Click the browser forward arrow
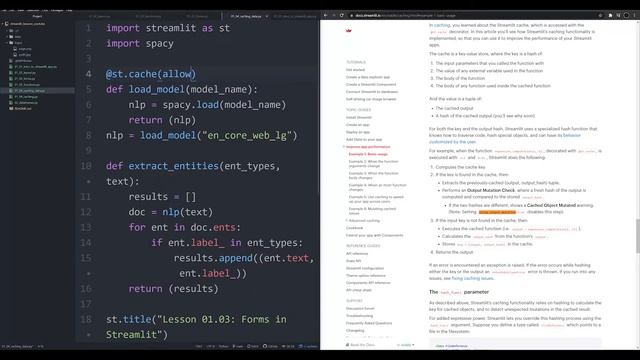Viewport: 640px width, 360px height. pos(333,16)
